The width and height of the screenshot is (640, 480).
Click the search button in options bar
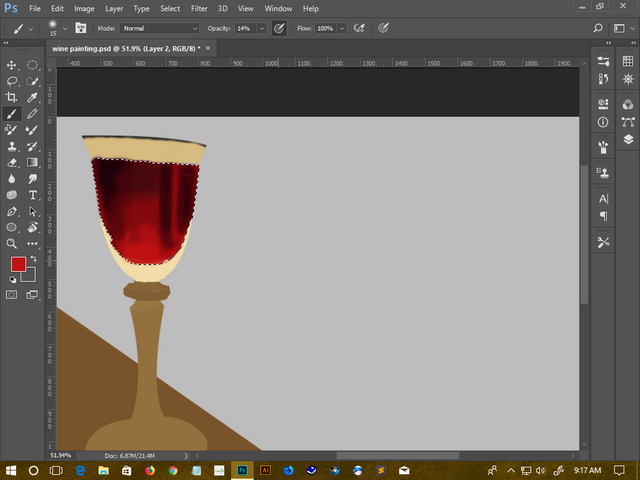(599, 28)
